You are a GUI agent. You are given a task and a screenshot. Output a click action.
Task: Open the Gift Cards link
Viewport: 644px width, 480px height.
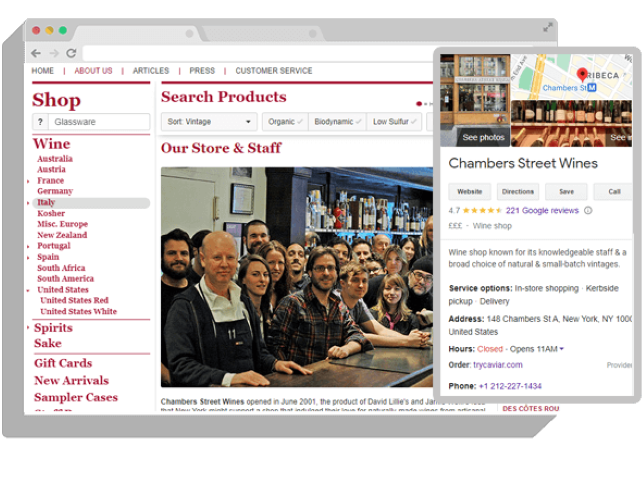pos(63,363)
